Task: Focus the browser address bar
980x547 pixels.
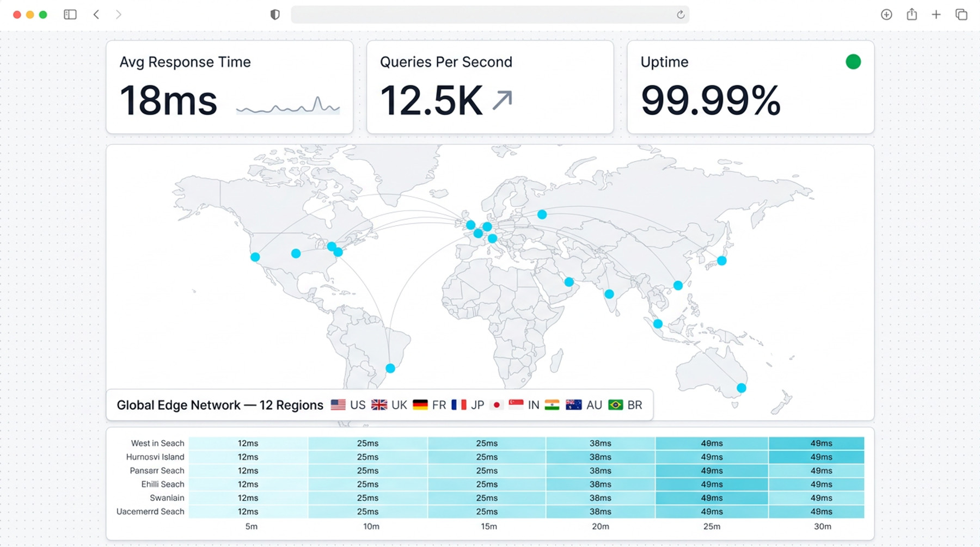Action: tap(490, 15)
